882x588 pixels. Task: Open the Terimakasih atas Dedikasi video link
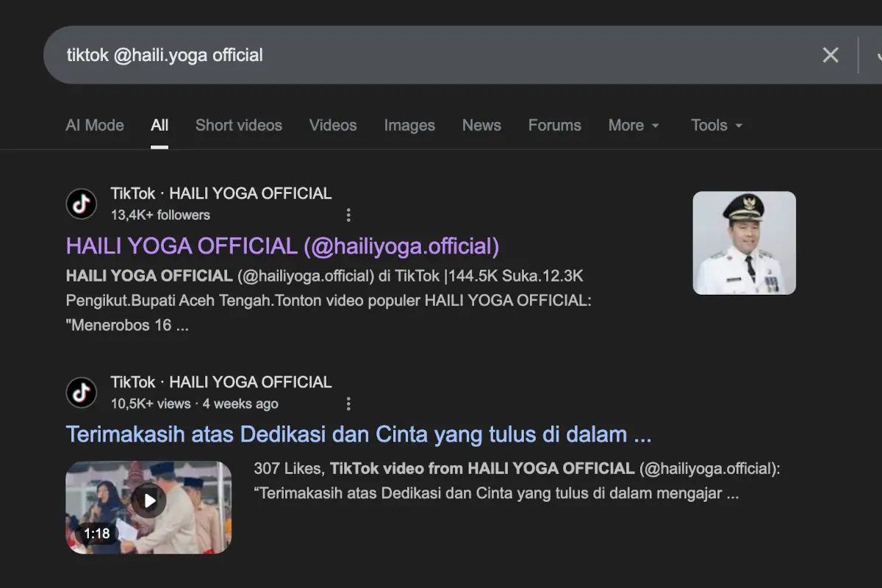click(x=358, y=434)
